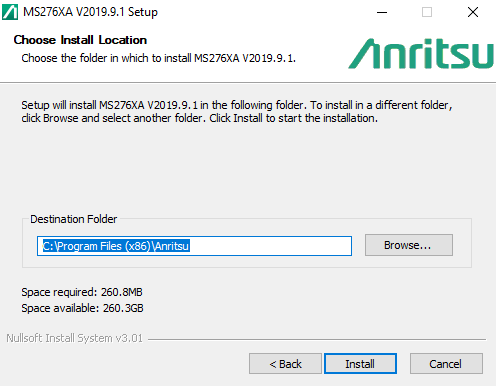This screenshot has height=386, width=496.
Task: Cancel the MS276XA setup
Action: point(446,363)
